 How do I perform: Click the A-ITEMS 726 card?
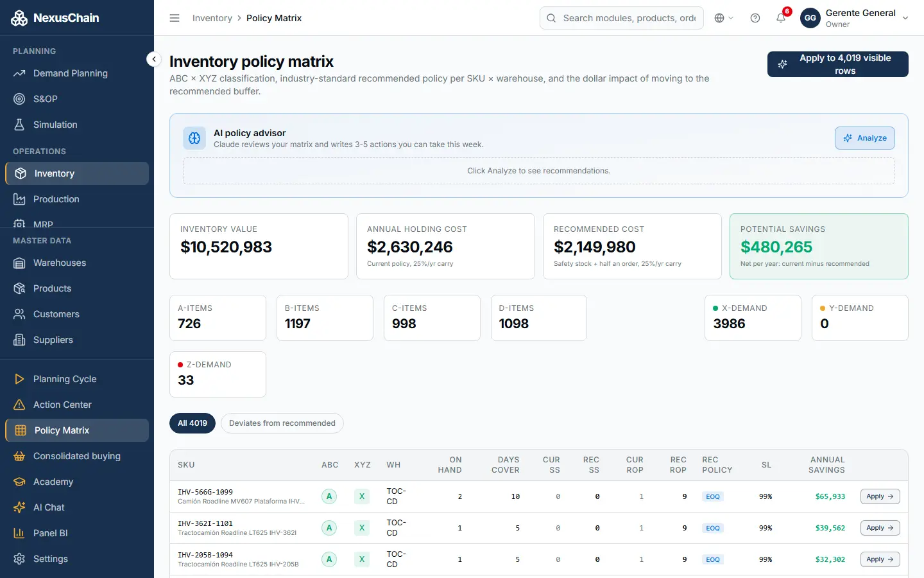218,318
